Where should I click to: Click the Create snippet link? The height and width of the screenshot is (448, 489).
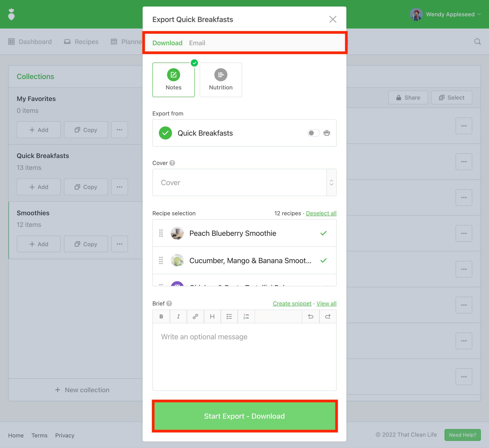[292, 303]
